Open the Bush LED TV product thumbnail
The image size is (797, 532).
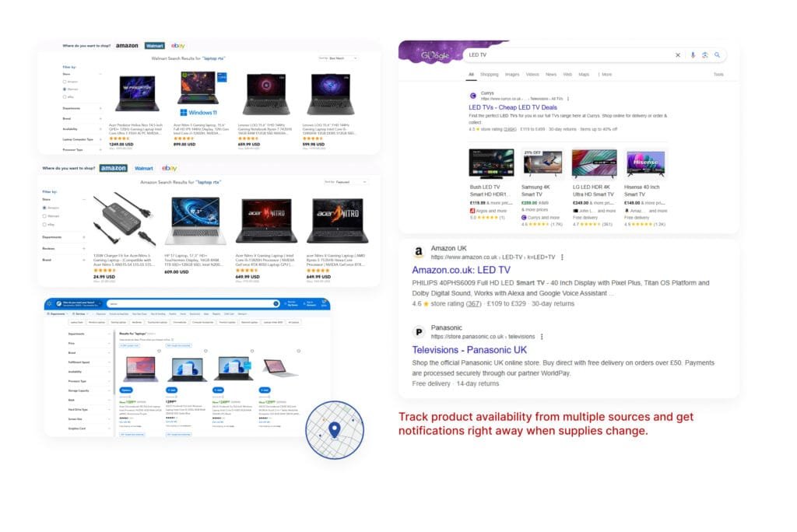click(x=491, y=163)
